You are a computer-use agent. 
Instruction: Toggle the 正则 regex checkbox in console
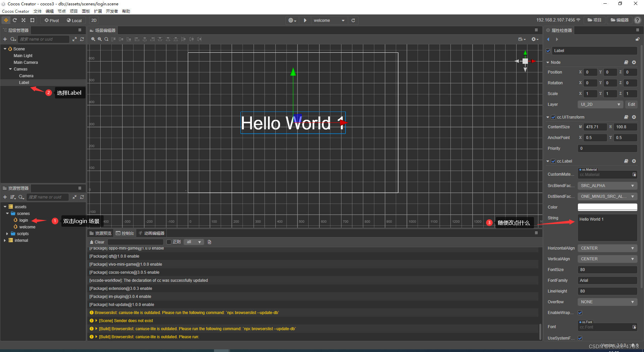pos(169,242)
